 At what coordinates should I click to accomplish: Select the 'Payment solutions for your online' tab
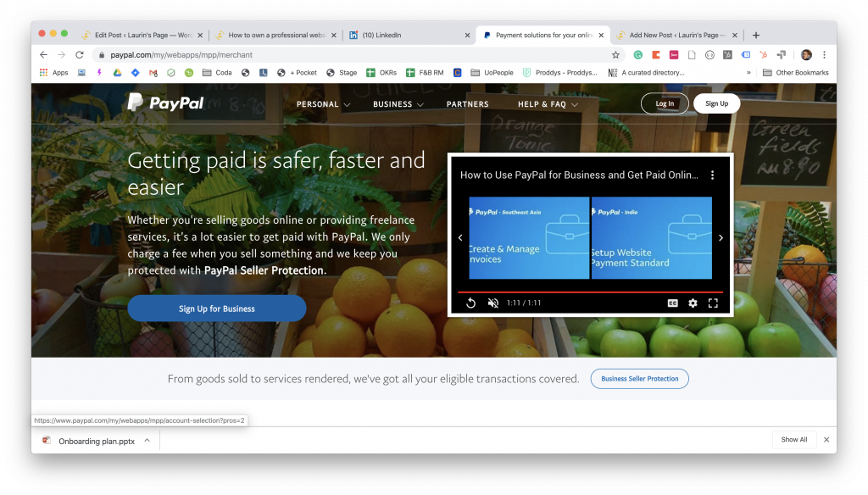tap(543, 35)
